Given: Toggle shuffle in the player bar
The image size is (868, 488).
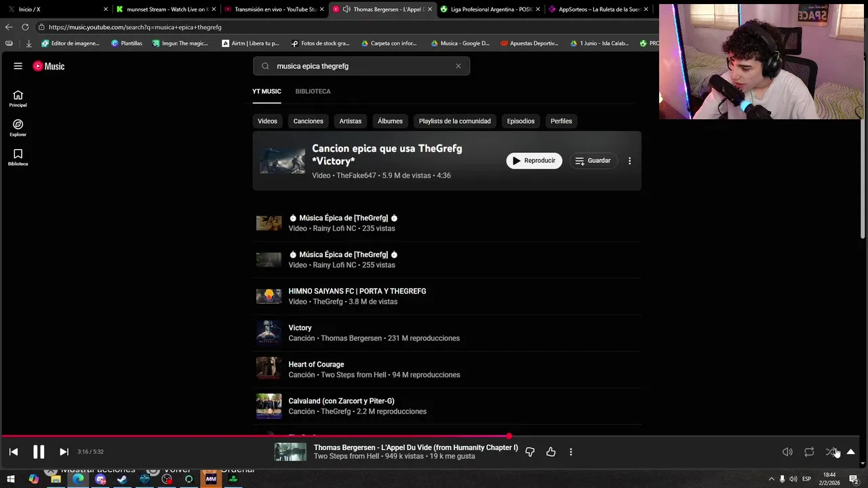Looking at the screenshot, I should tap(830, 452).
